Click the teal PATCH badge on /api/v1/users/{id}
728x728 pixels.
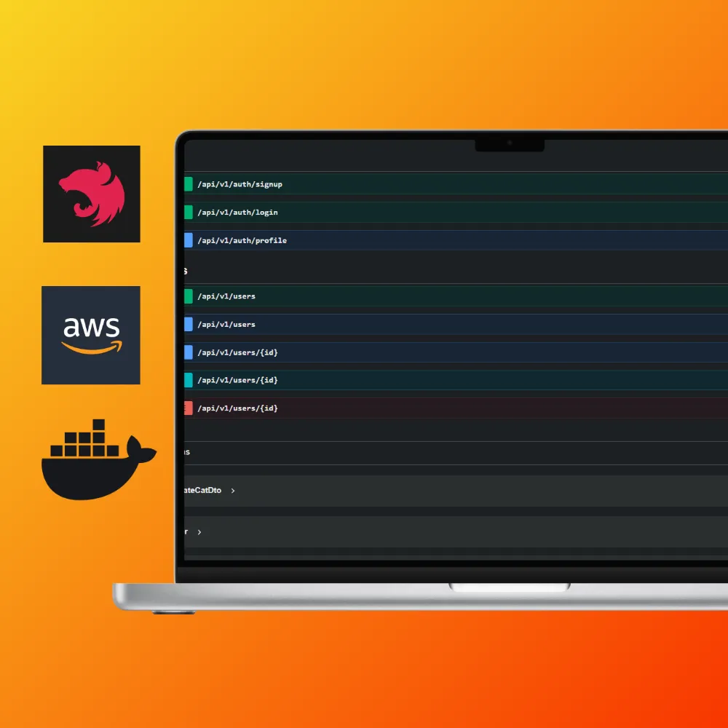pos(187,380)
